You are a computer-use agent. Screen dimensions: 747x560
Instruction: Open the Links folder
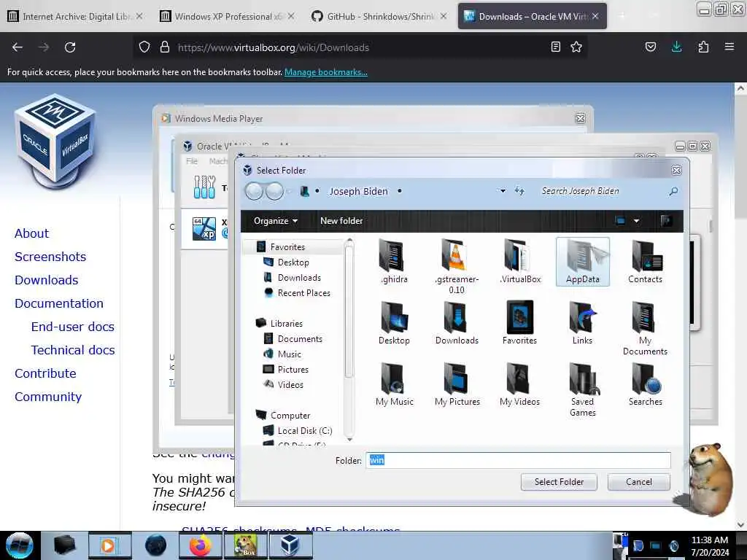[583, 323]
